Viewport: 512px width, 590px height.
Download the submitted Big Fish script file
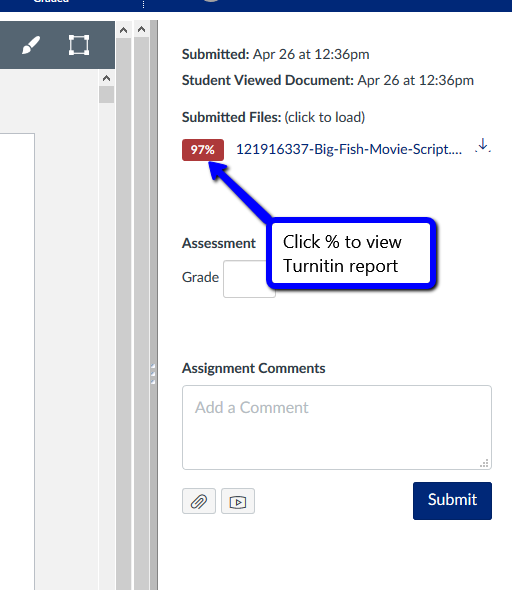coord(483,146)
